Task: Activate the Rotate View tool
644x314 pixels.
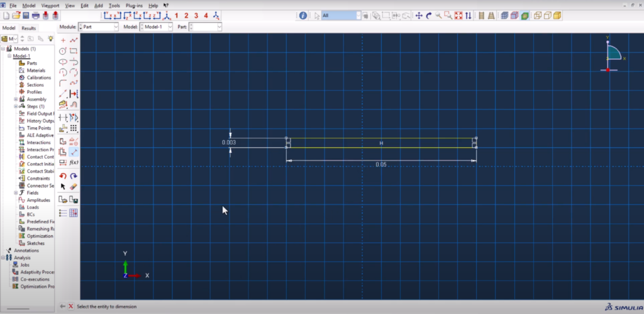Action: click(x=429, y=16)
